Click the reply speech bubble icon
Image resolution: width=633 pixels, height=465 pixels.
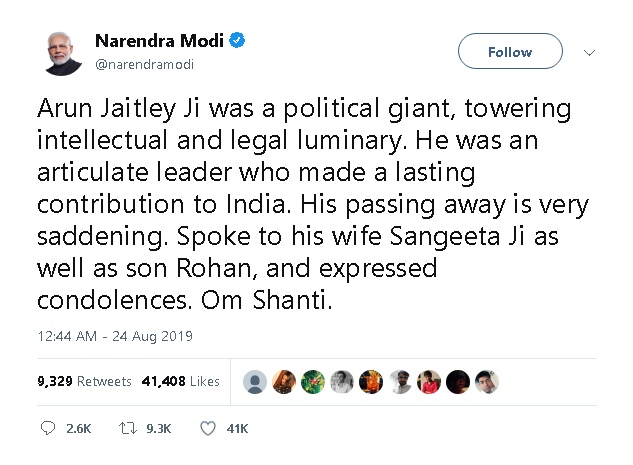click(x=48, y=428)
